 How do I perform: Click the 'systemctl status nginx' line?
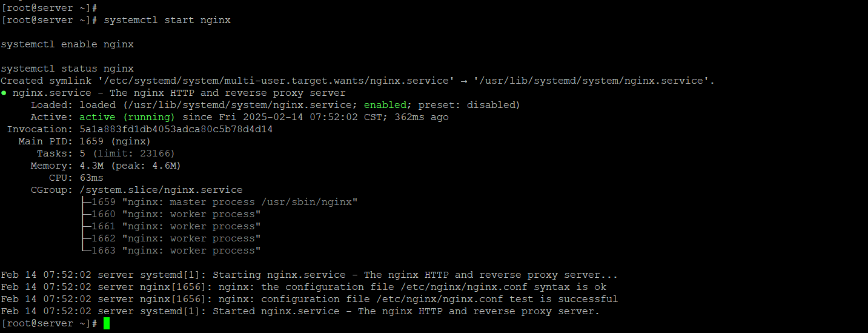67,69
